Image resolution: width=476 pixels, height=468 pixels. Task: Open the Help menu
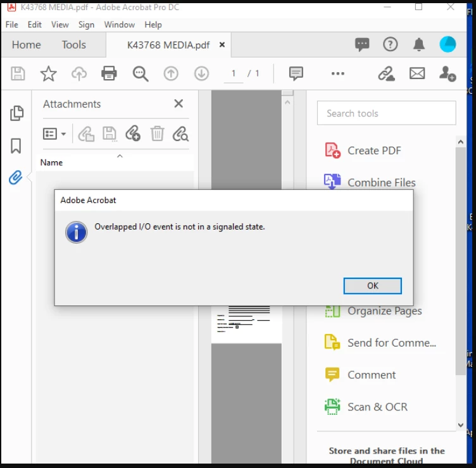153,25
